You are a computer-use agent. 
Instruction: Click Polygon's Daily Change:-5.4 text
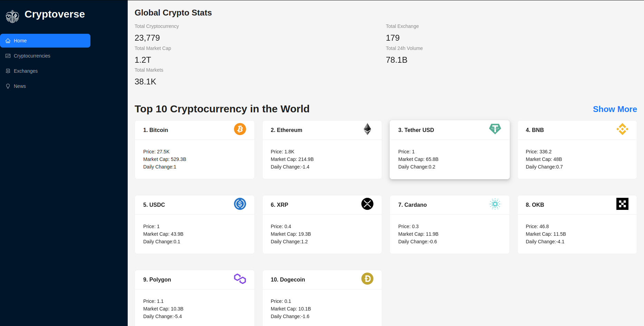[x=163, y=316]
